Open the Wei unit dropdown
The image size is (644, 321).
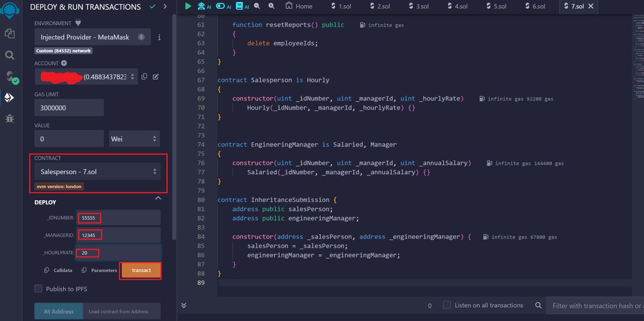click(x=135, y=138)
